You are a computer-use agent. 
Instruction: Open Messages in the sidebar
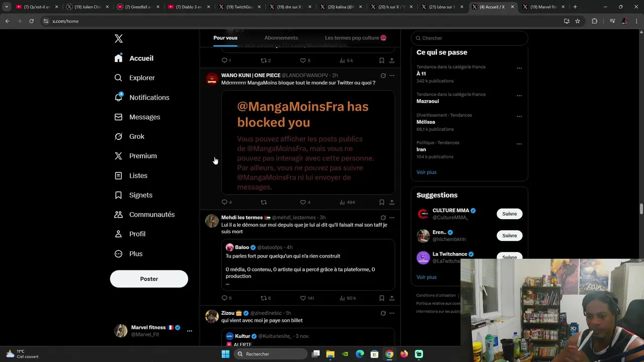(x=137, y=117)
